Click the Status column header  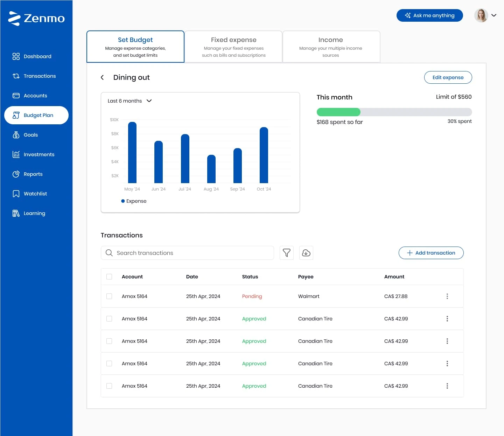pyautogui.click(x=250, y=277)
